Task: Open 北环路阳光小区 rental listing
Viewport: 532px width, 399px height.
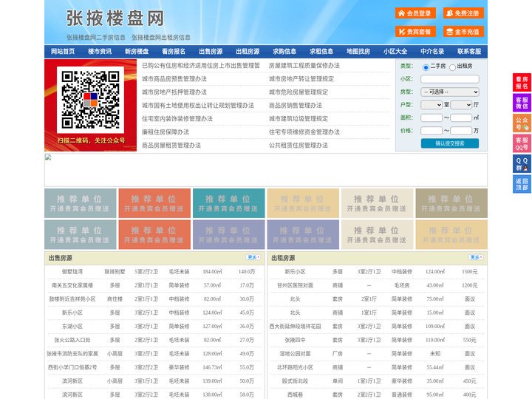Action: pos(295,367)
